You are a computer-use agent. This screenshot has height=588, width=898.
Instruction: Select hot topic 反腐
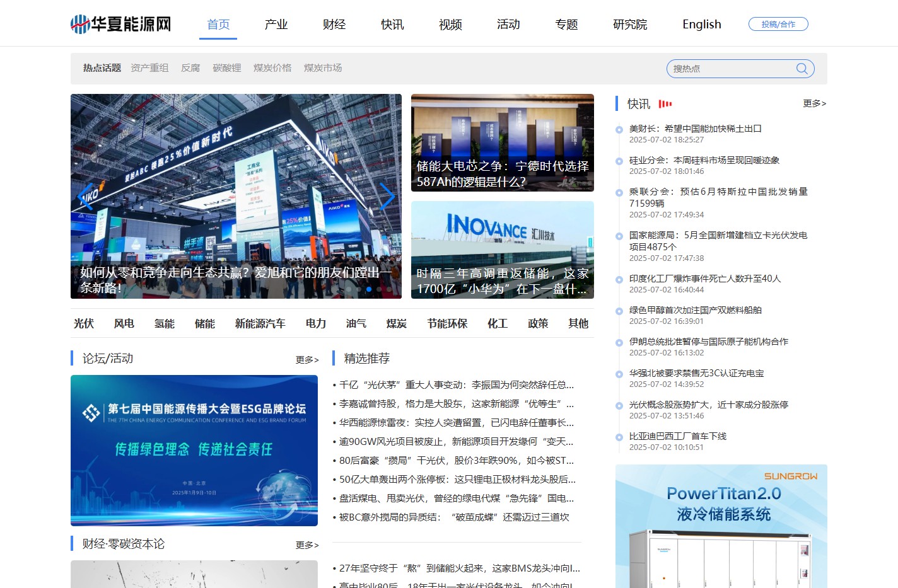pyautogui.click(x=190, y=68)
